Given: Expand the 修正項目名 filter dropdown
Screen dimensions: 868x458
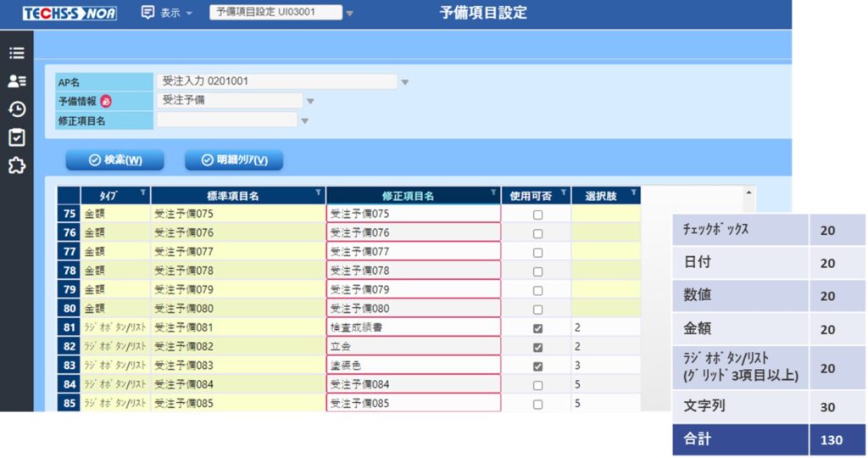Looking at the screenshot, I should click(304, 120).
